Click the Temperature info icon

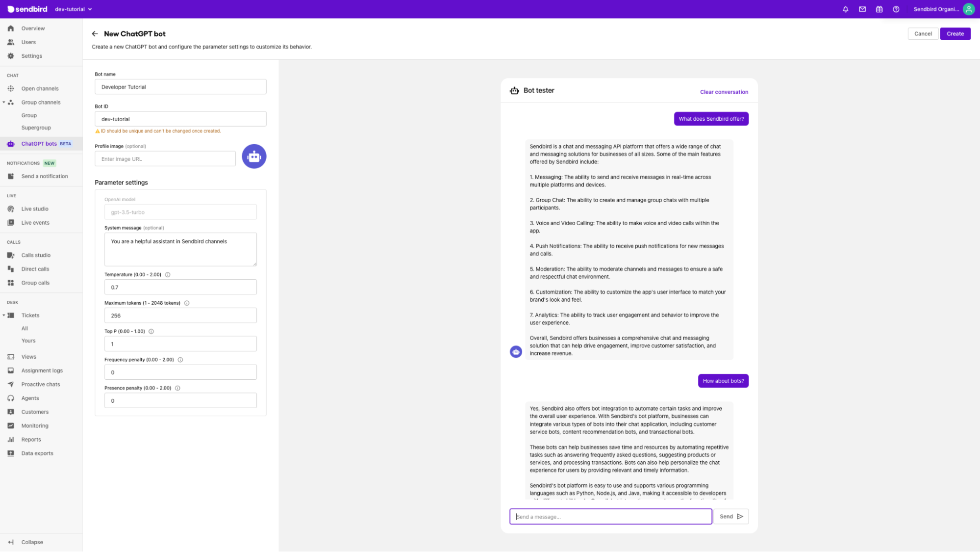pos(168,275)
